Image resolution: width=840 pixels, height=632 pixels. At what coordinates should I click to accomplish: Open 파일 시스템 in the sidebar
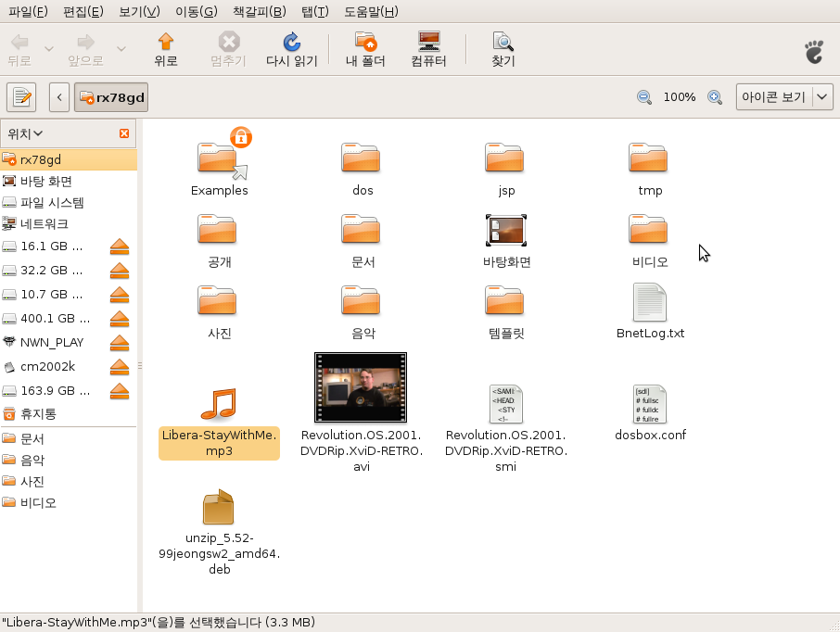point(69,202)
